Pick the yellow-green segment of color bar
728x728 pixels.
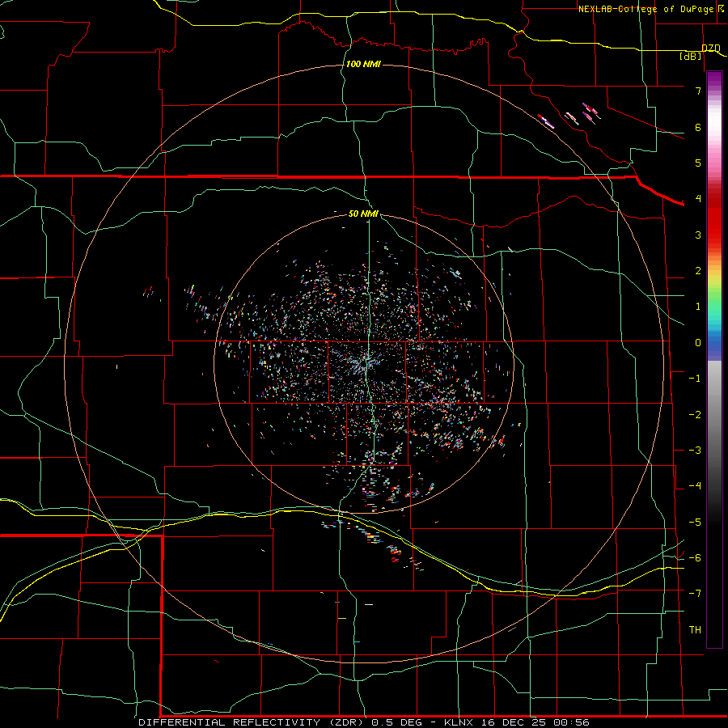(714, 283)
